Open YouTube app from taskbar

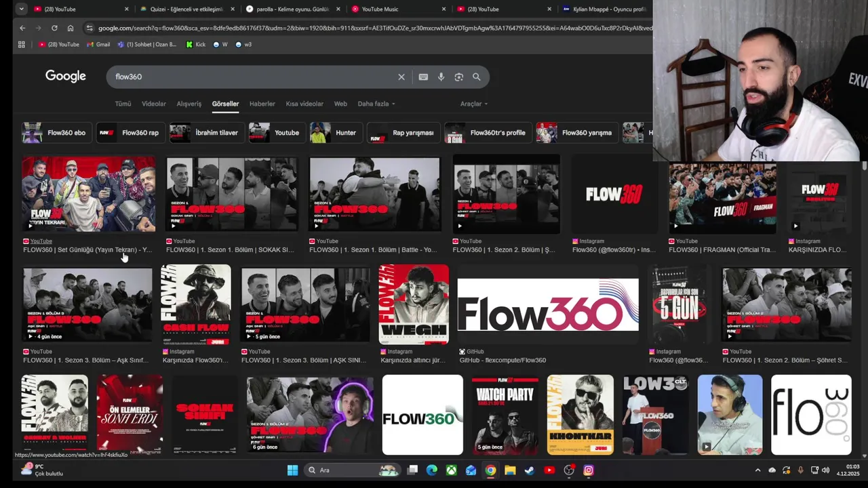549,470
